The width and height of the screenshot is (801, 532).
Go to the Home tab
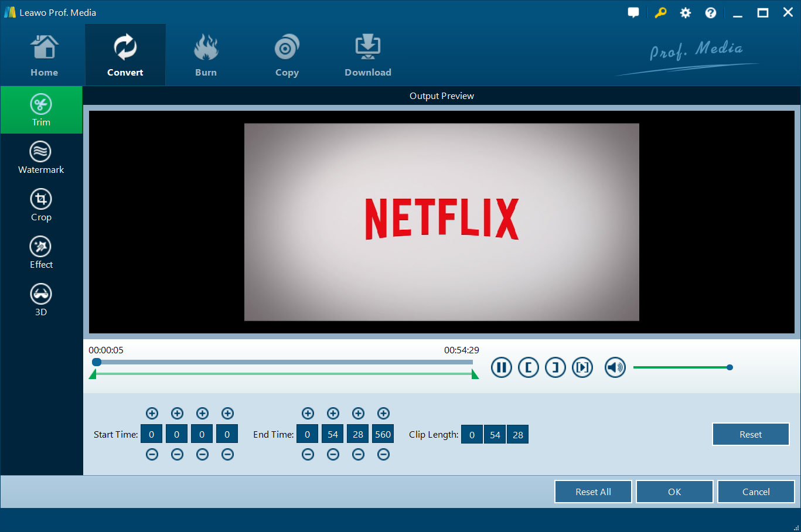click(44, 54)
